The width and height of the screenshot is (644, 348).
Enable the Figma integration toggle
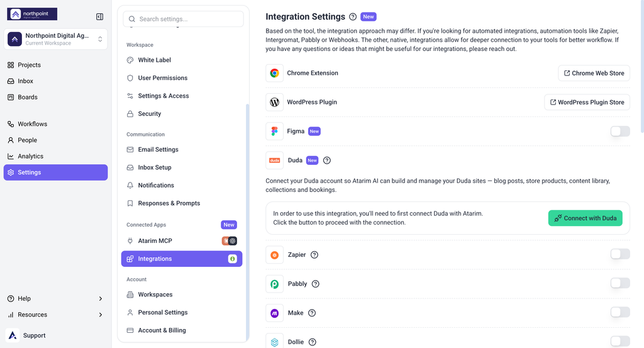click(x=619, y=132)
